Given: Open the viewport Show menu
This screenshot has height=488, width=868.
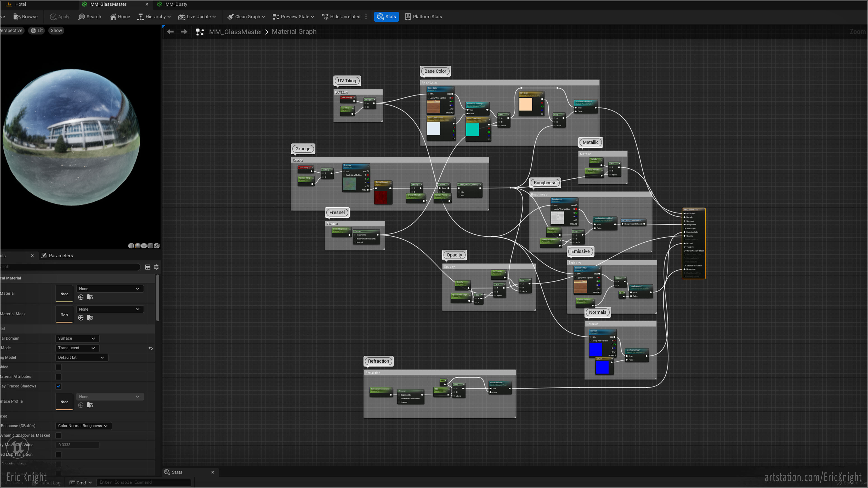Looking at the screenshot, I should pos(56,30).
